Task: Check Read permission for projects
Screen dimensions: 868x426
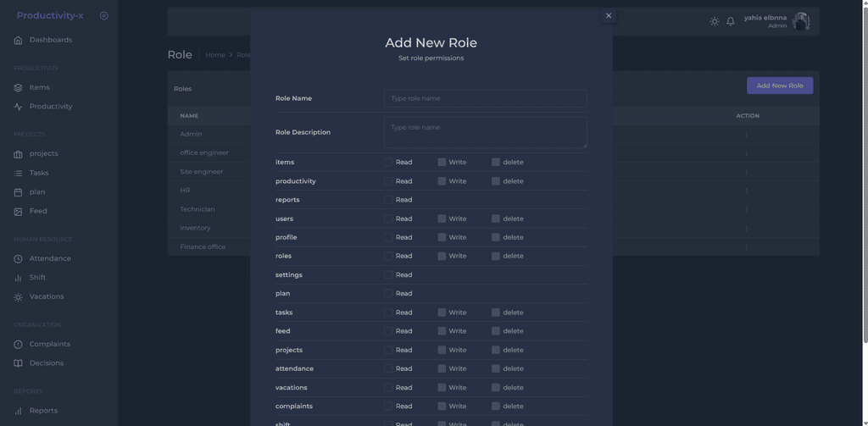Action: [388, 350]
